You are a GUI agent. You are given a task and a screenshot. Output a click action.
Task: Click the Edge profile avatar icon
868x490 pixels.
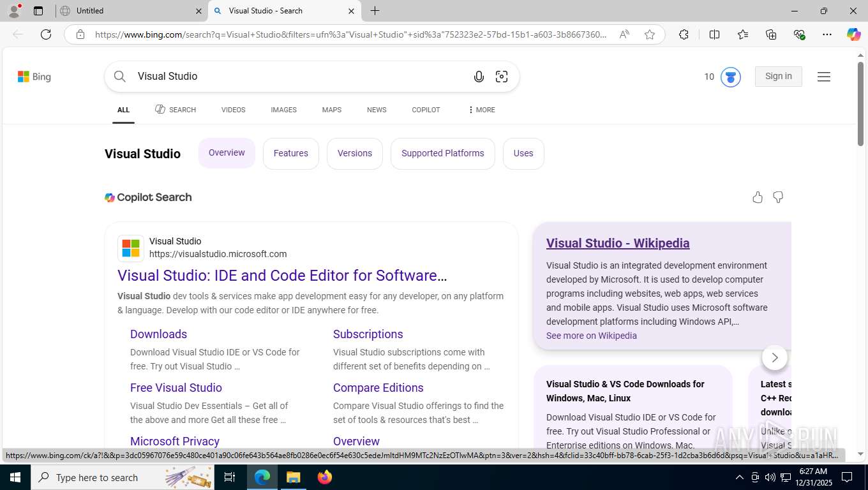pos(14,10)
